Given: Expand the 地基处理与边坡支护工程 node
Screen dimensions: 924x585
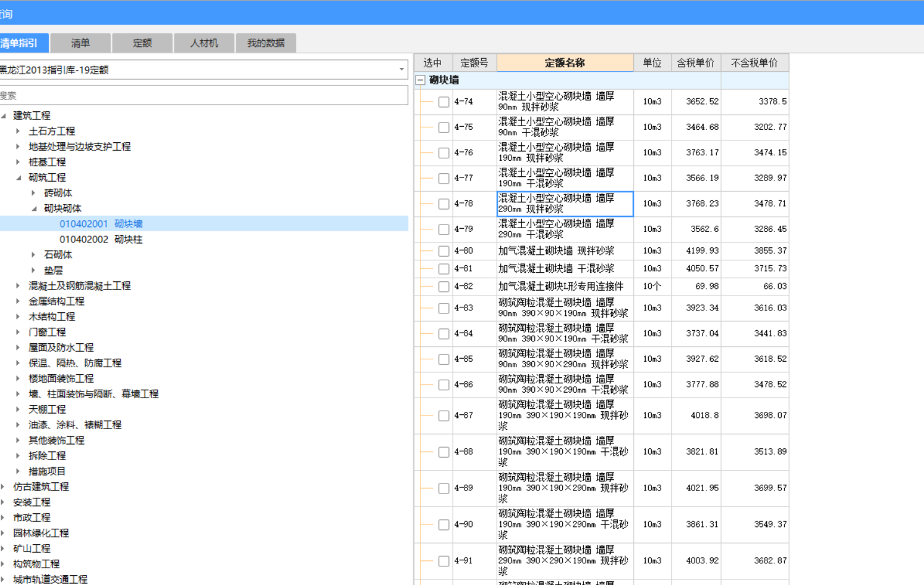Looking at the screenshot, I should tap(18, 147).
